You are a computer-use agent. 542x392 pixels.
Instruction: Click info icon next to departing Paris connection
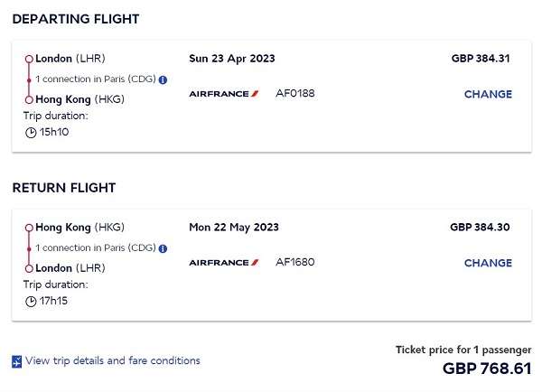[x=163, y=79]
